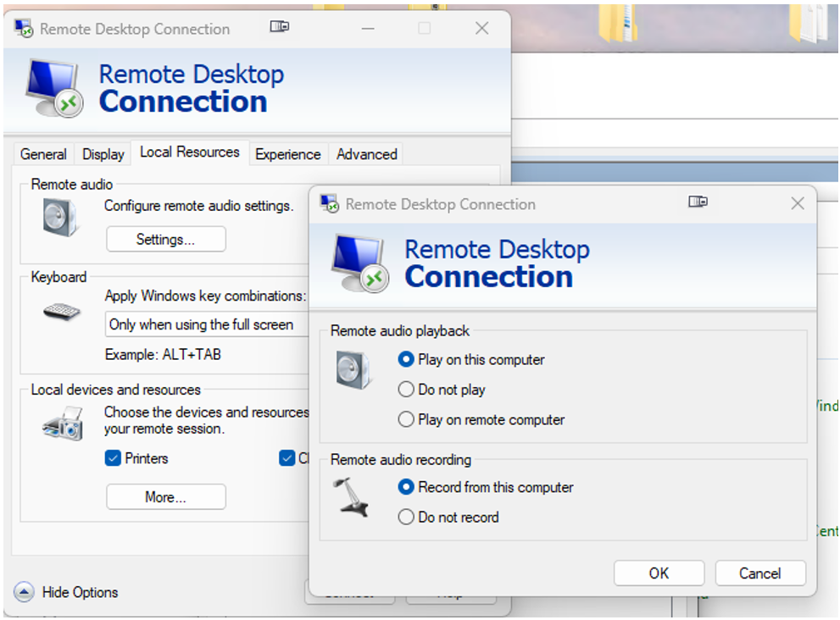Click Hide Options label

(80, 592)
